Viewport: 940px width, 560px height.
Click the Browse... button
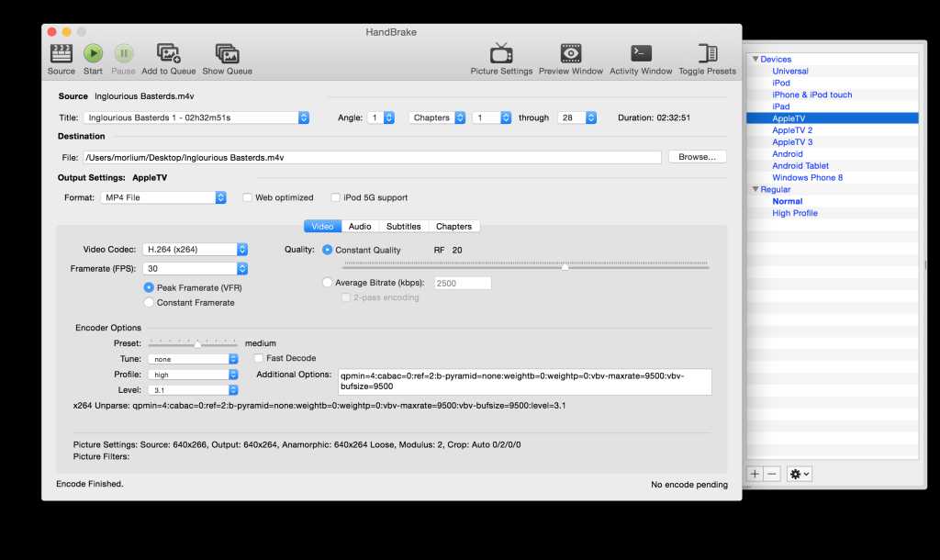point(698,156)
